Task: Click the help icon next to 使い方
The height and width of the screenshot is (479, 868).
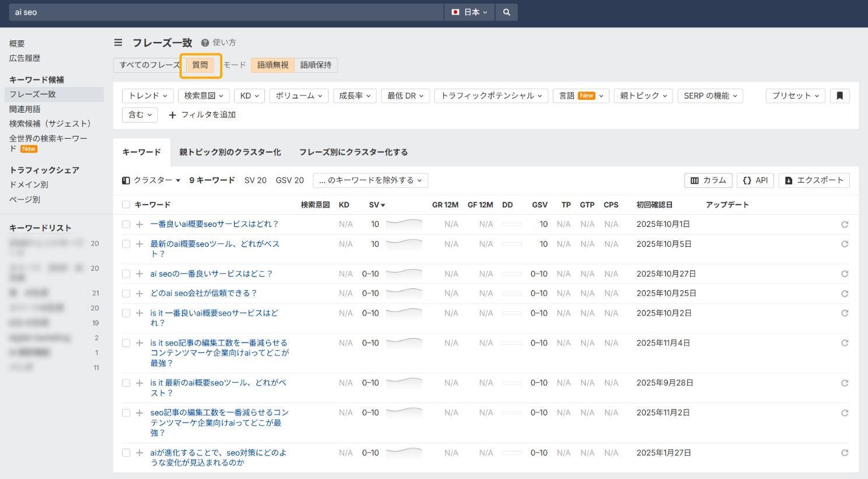Action: [x=204, y=42]
